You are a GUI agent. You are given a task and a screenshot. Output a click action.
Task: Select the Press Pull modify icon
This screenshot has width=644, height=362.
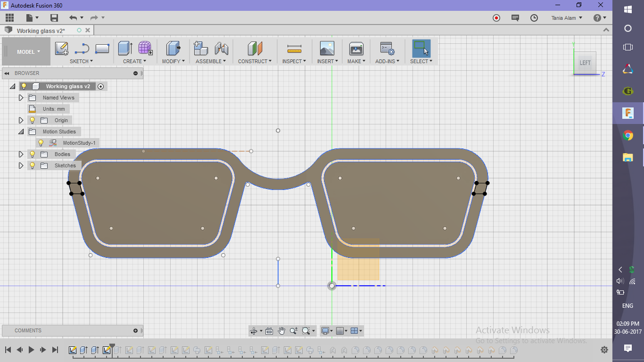(x=173, y=48)
